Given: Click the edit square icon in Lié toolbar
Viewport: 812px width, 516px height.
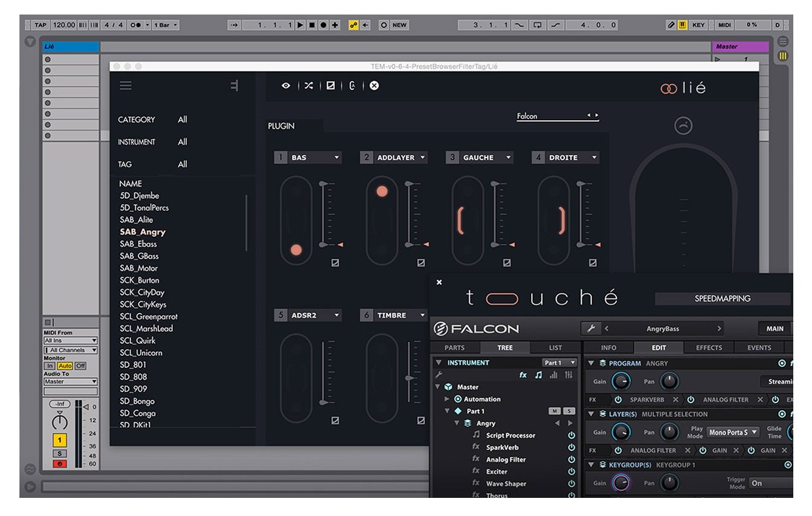Looking at the screenshot, I should coord(330,86).
